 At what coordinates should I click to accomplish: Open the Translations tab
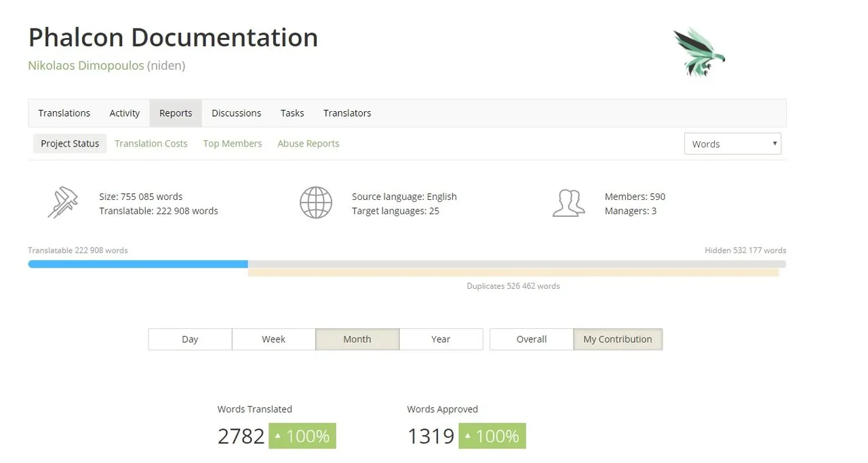click(x=64, y=113)
